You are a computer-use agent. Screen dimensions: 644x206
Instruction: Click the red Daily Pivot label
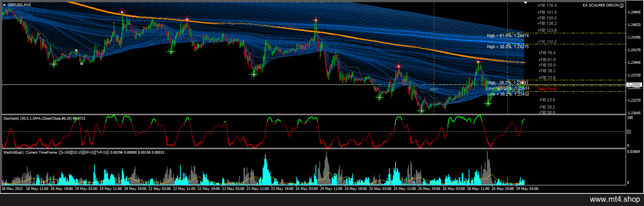click(546, 89)
